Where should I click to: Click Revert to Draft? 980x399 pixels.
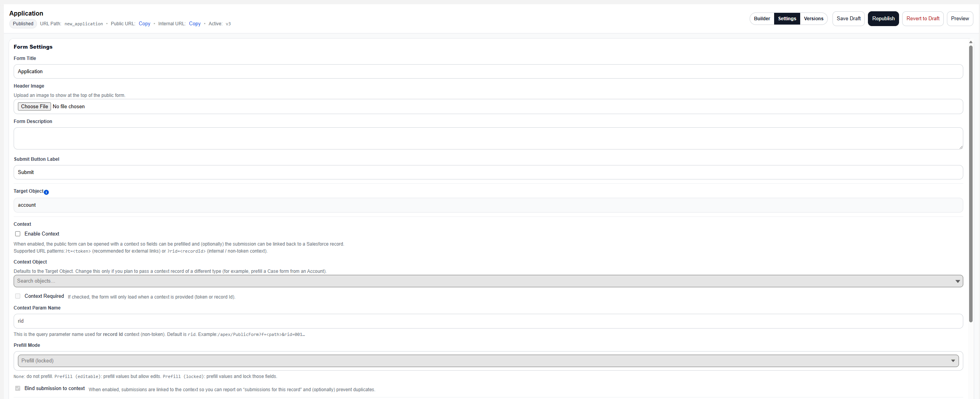click(x=923, y=18)
